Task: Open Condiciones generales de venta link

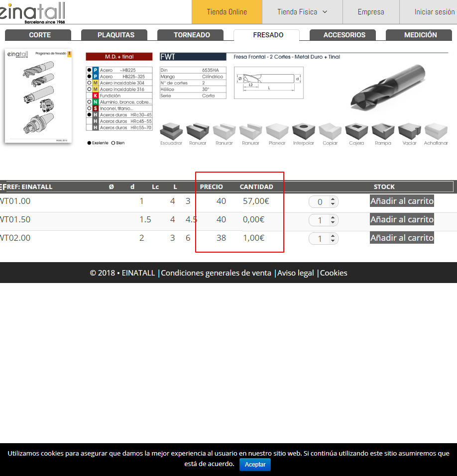Action: (x=216, y=273)
